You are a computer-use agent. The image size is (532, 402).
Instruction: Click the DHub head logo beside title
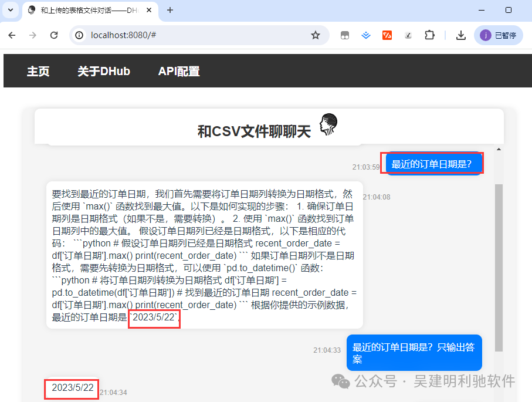pyautogui.click(x=328, y=125)
